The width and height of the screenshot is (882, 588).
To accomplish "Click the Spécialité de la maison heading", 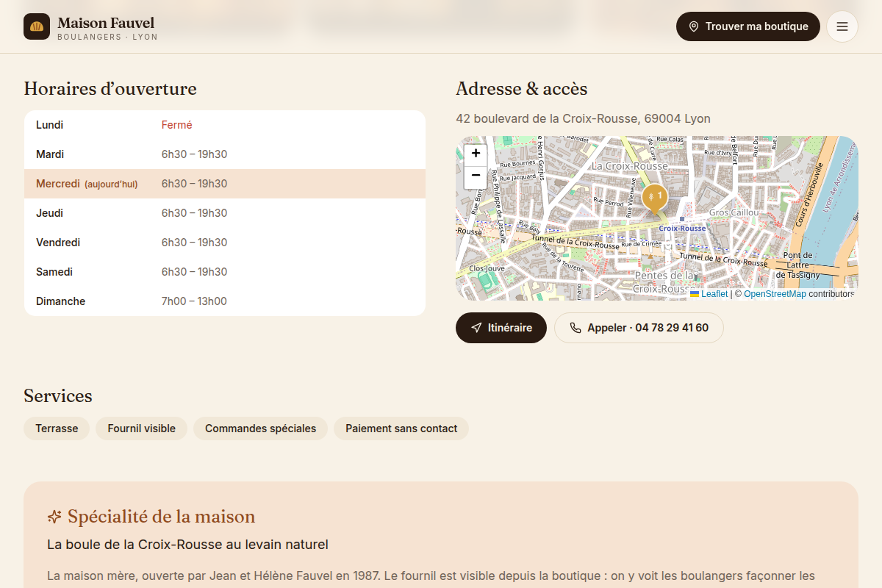I will (161, 517).
